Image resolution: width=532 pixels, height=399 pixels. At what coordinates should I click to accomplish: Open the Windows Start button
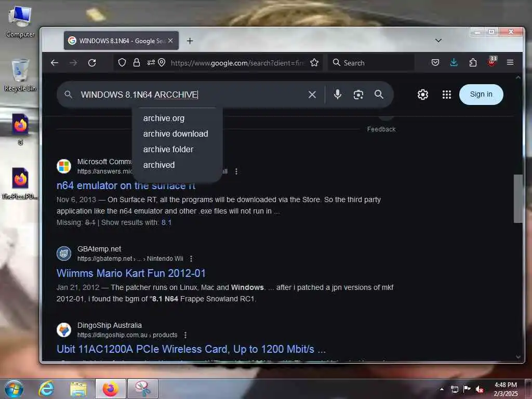coord(14,389)
